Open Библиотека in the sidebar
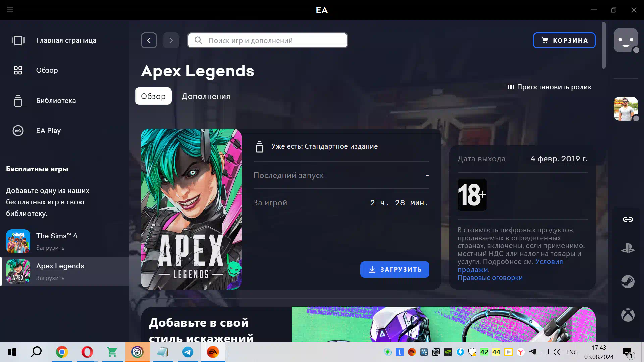This screenshot has width=644, height=362. pos(64,101)
